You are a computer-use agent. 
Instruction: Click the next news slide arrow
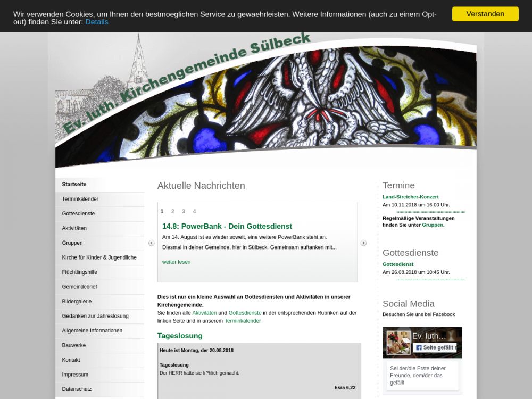click(x=363, y=243)
